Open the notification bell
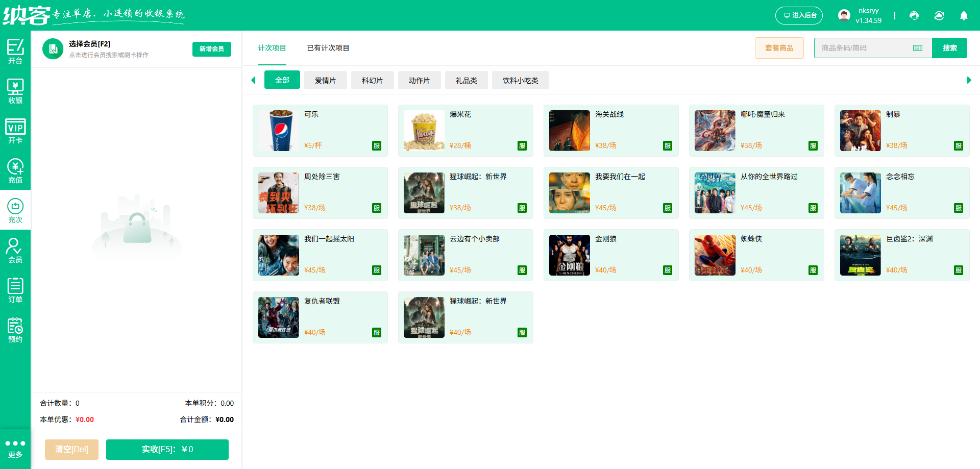Viewport: 980px width, 469px height. pyautogui.click(x=964, y=15)
